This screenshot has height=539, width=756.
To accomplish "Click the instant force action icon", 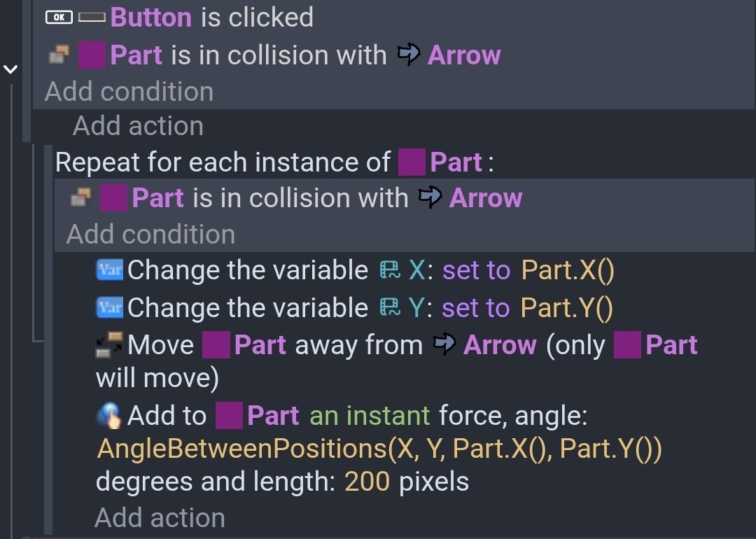I will click(108, 416).
